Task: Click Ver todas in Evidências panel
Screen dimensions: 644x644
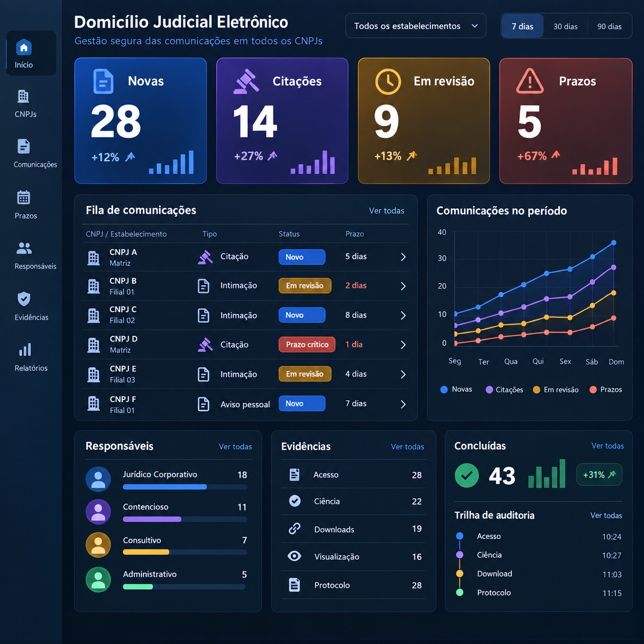Action: click(x=407, y=447)
